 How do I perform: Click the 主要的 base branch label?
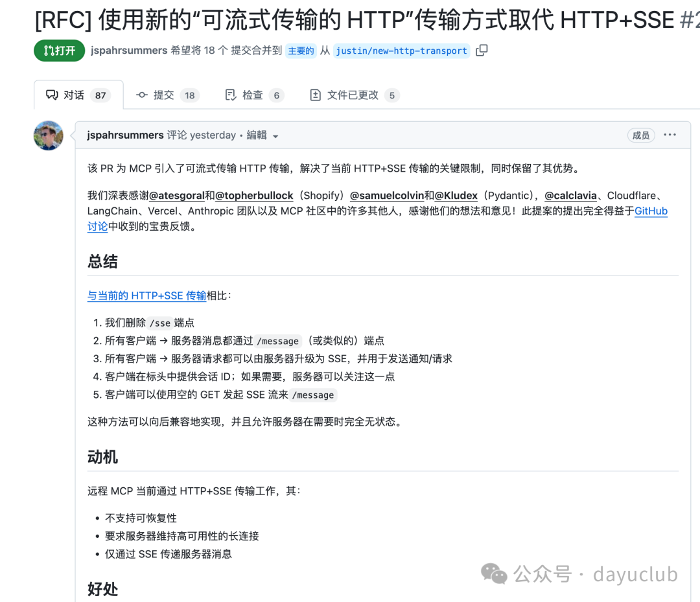[301, 51]
